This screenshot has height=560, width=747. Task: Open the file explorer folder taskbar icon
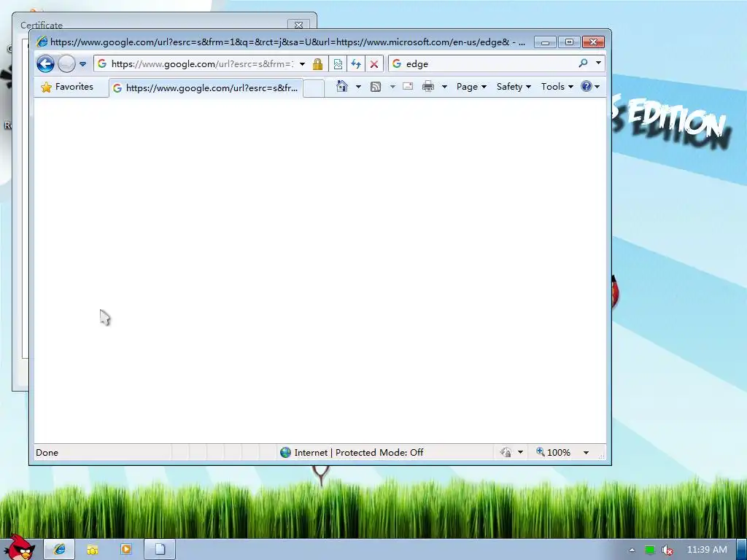93,550
